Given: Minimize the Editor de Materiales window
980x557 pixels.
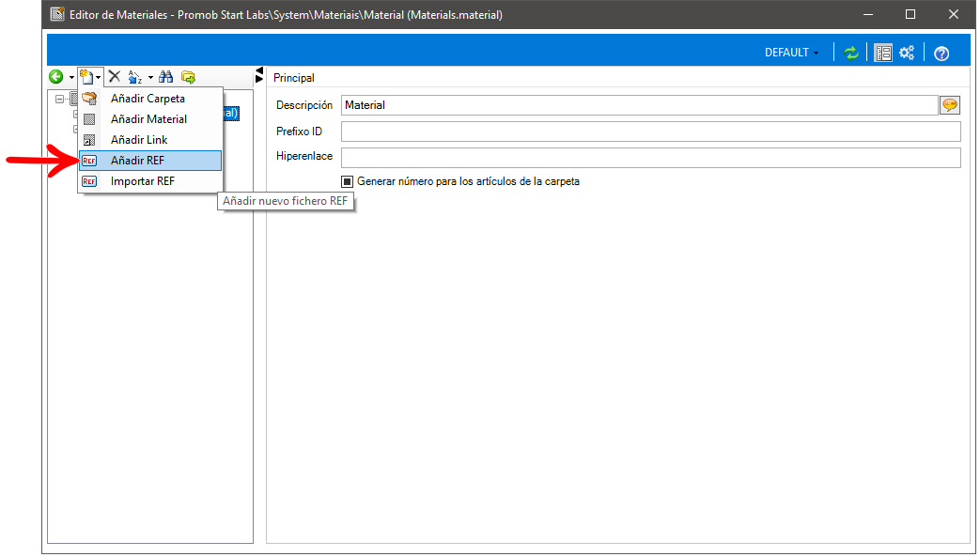Looking at the screenshot, I should tap(868, 14).
